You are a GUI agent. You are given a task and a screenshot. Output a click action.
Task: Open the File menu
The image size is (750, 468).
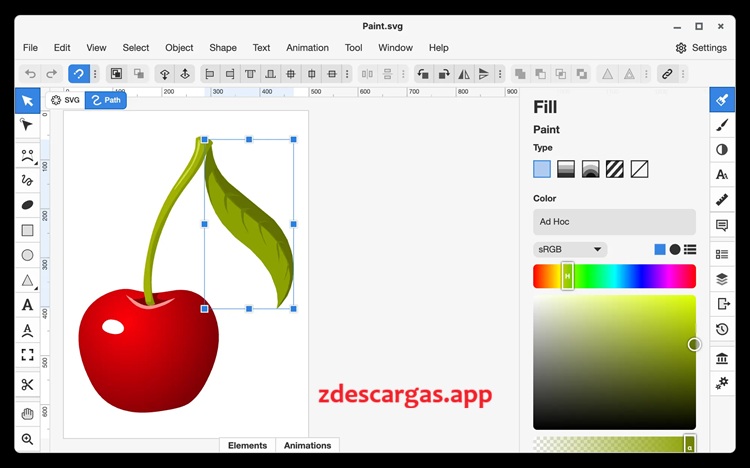coord(30,48)
